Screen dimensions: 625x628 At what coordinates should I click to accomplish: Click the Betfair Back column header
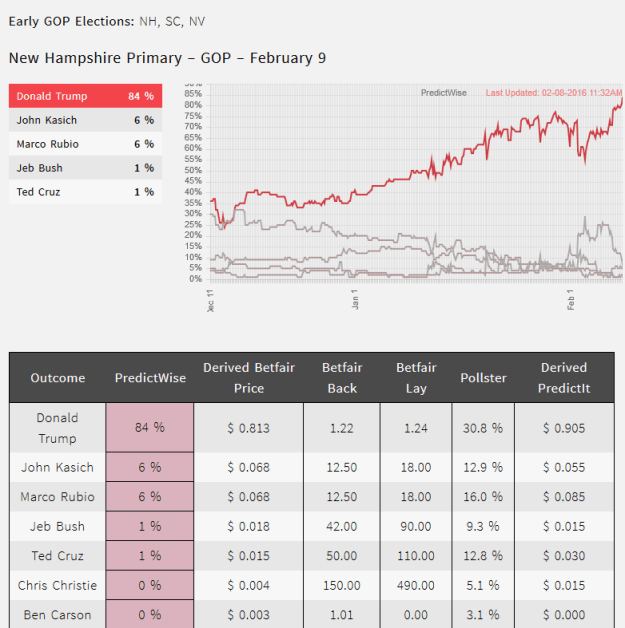click(342, 378)
